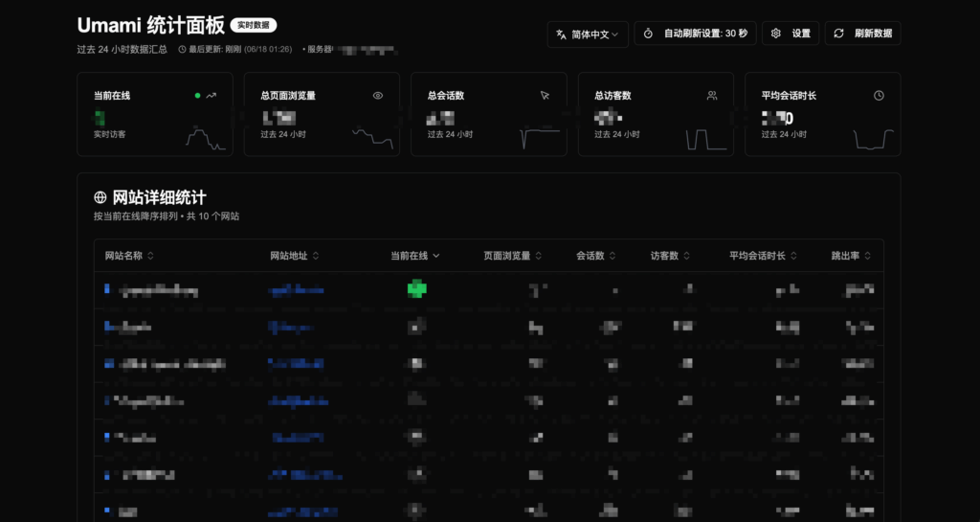This screenshot has width=980, height=522.
Task: Open the 简体中文 language dropdown
Action: (x=588, y=34)
